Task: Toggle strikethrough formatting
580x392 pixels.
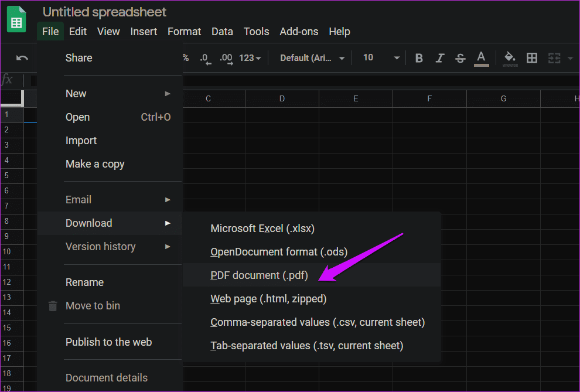Action: pos(460,58)
